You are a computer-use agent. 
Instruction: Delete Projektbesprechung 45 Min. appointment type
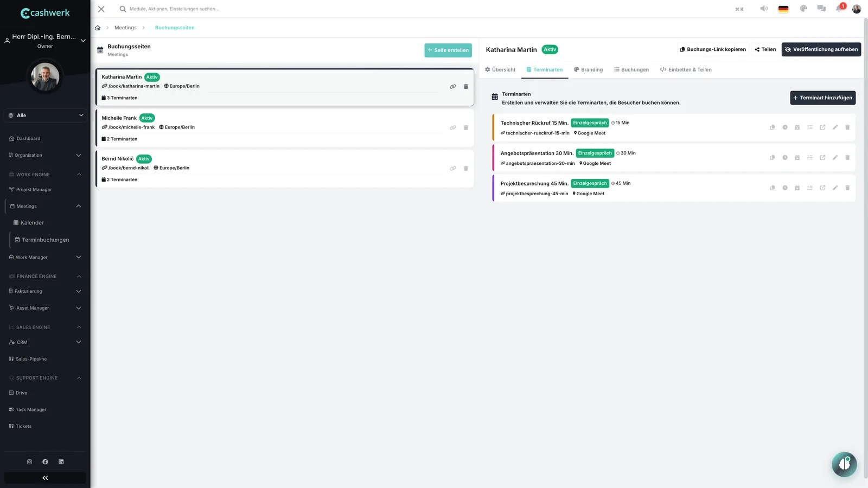point(847,188)
